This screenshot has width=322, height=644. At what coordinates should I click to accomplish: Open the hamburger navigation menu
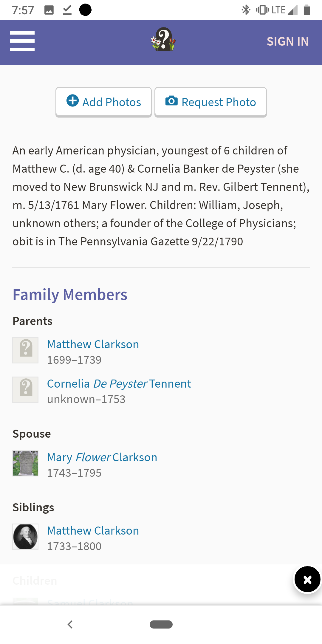click(x=22, y=41)
